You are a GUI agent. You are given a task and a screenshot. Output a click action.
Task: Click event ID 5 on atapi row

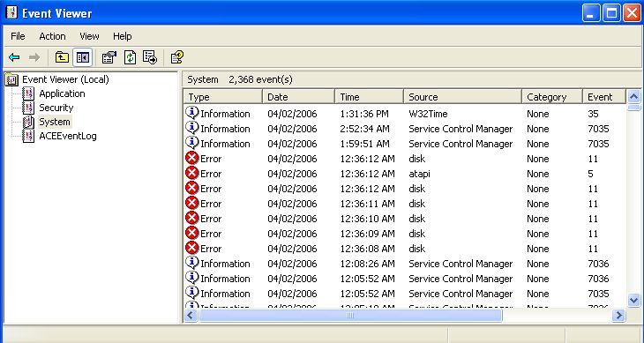click(590, 174)
